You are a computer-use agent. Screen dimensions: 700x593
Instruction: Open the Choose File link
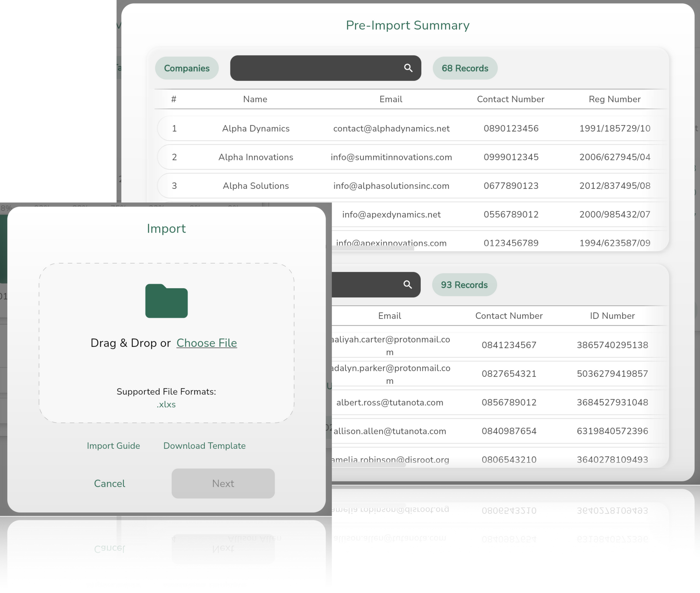point(207,343)
